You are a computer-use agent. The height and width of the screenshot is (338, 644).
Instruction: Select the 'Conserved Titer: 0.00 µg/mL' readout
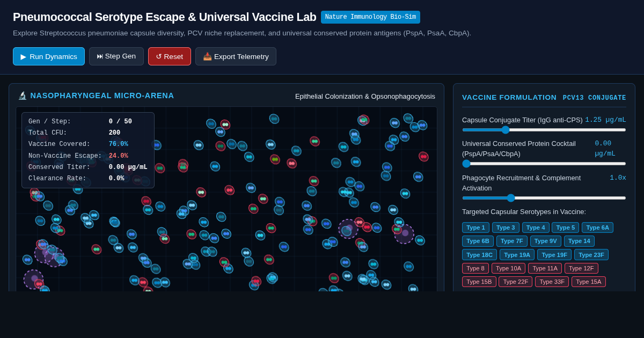point(88,167)
